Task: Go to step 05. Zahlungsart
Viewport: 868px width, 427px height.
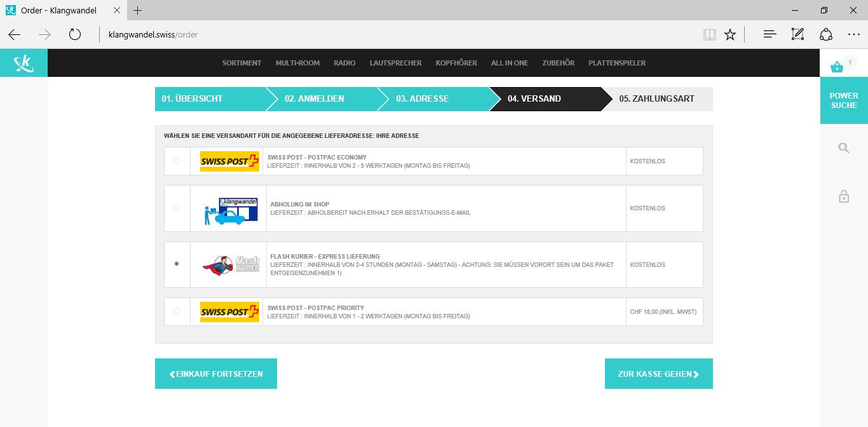Action: coord(657,98)
